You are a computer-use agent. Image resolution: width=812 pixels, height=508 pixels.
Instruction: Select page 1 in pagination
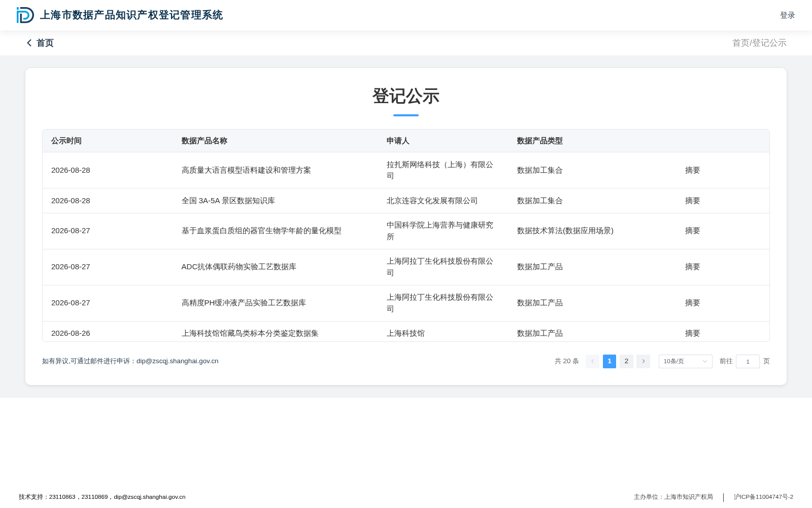610,361
